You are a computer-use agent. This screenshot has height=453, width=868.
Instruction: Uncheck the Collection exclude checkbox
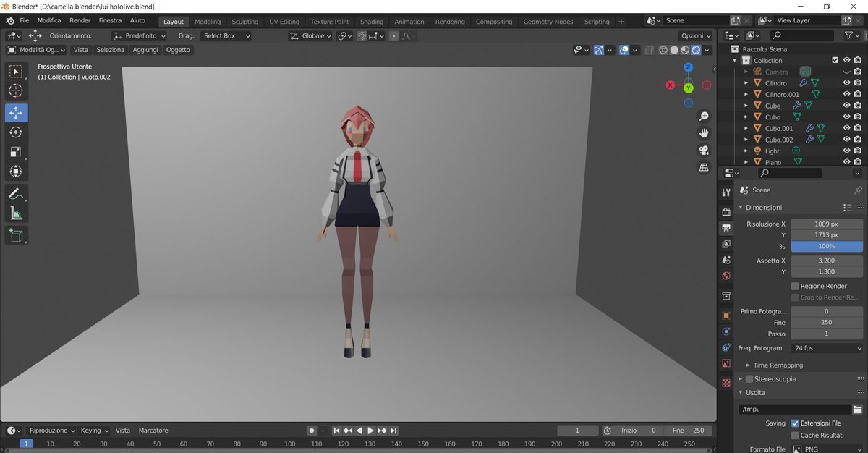(835, 60)
